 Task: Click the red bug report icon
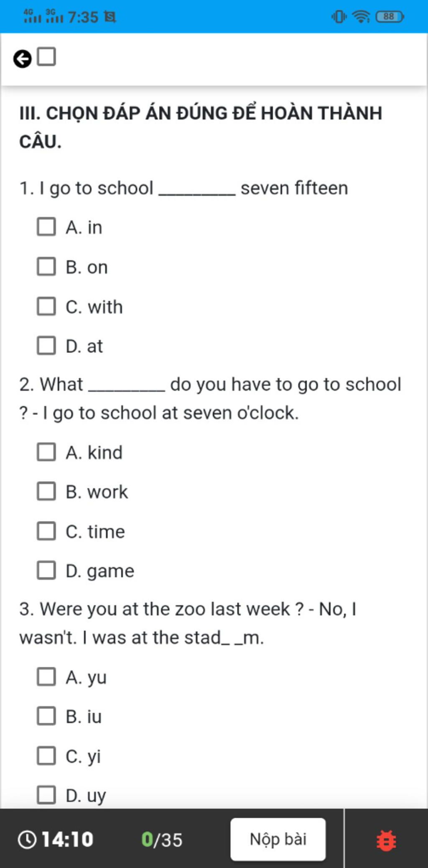[386, 840]
